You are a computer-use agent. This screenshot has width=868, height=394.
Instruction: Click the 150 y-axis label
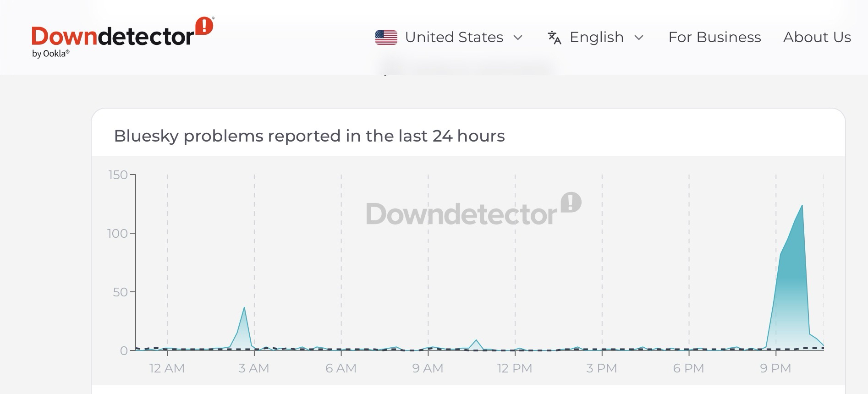point(118,175)
